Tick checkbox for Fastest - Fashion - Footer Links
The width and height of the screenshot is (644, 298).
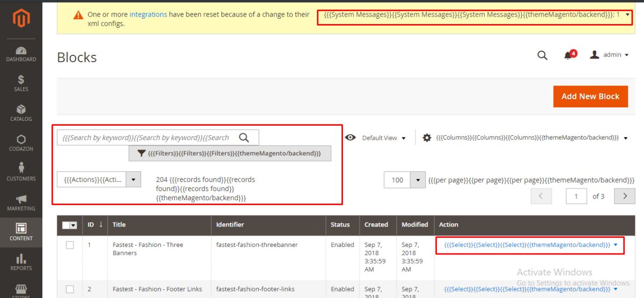[70, 289]
